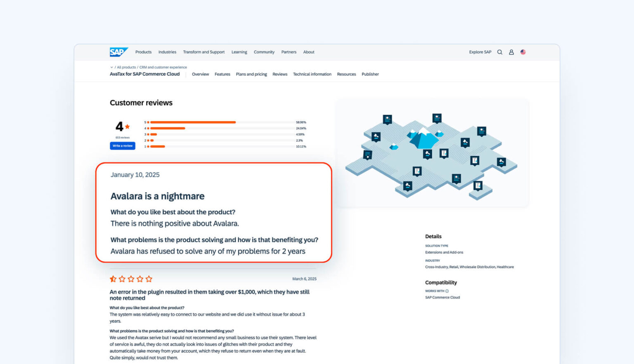Select the first star on the March 6 review

[x=113, y=279]
